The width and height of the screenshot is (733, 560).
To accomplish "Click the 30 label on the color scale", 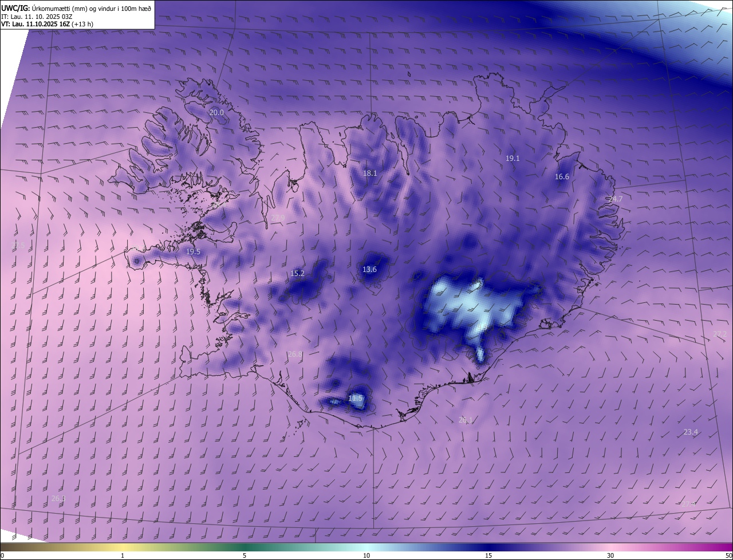I will tap(610, 555).
